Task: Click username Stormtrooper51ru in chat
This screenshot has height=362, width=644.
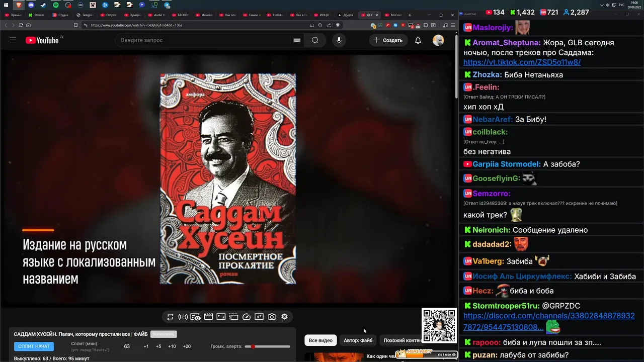Action: coord(506,306)
